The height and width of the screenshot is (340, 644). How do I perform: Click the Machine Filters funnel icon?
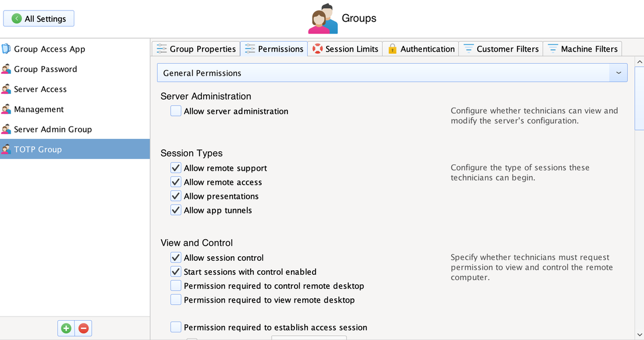(553, 49)
